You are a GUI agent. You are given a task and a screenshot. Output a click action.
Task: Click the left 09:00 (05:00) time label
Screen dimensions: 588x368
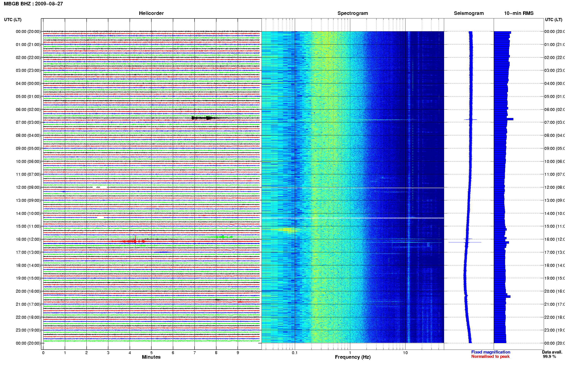click(x=28, y=148)
